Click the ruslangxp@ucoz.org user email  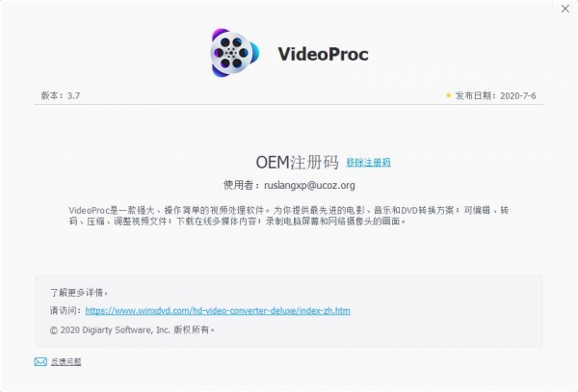[x=309, y=185]
